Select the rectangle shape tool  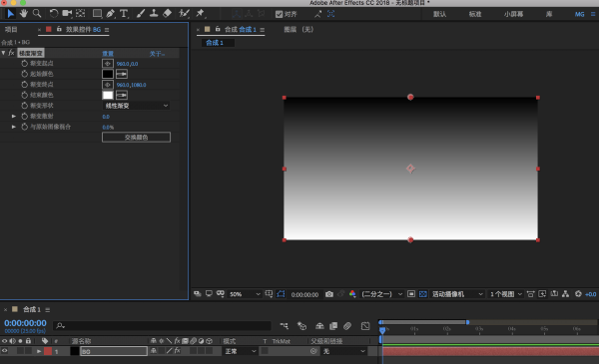(97, 14)
